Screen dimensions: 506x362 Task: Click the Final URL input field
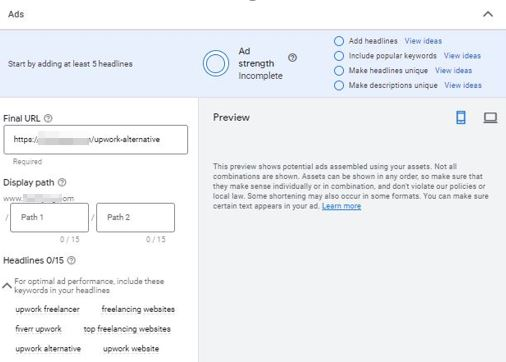(96, 140)
